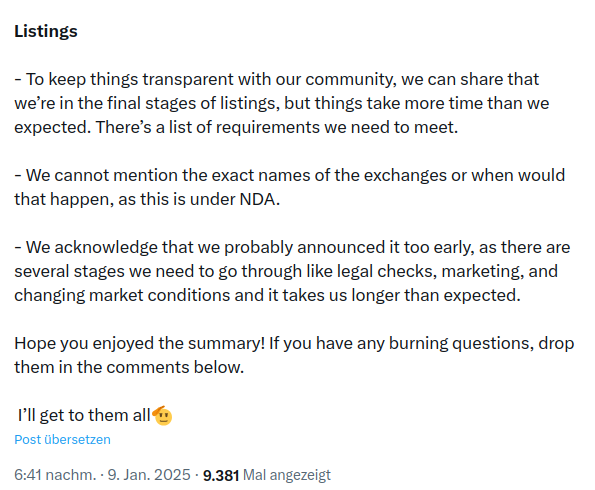Click the date 9. Jan. 2025

coord(149,475)
